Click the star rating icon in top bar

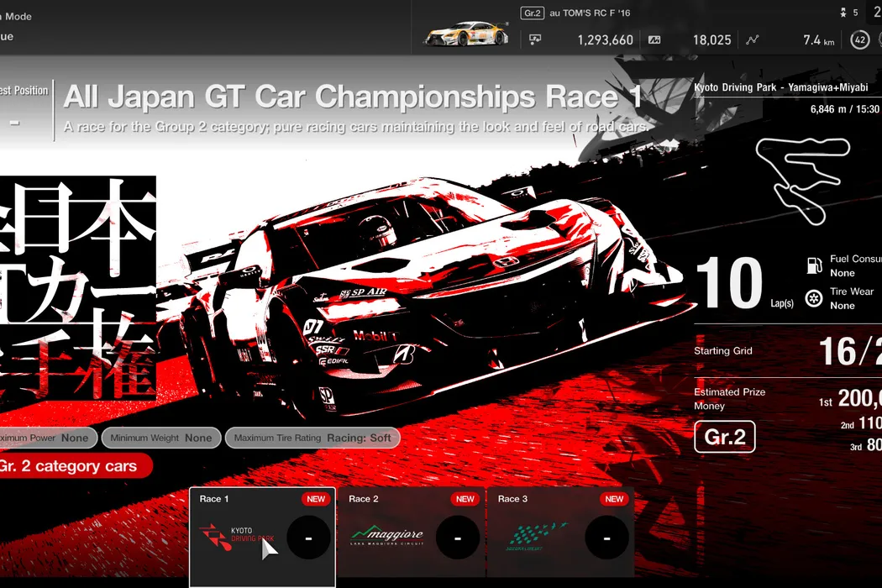(x=841, y=13)
